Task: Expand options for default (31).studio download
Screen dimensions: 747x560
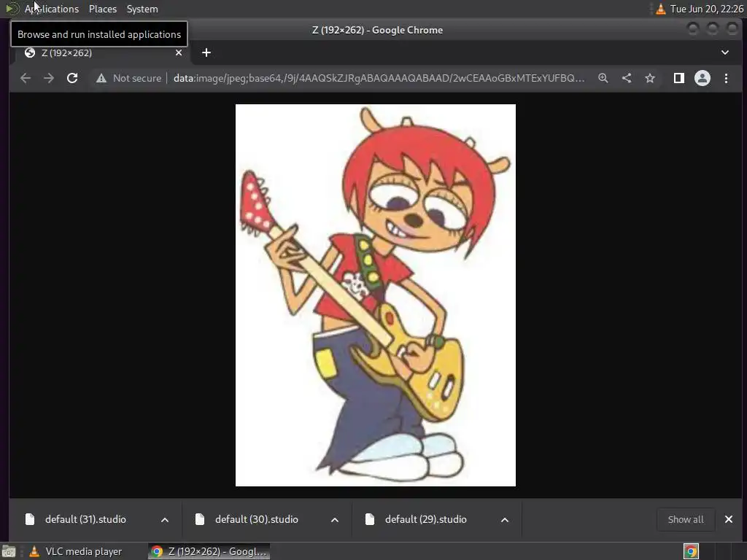Action: (x=165, y=519)
